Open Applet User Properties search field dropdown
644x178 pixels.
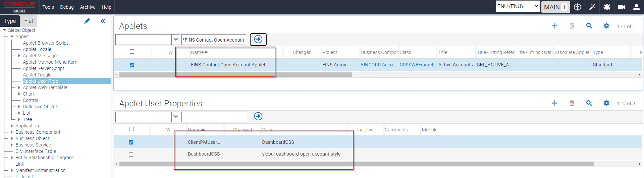(x=176, y=117)
